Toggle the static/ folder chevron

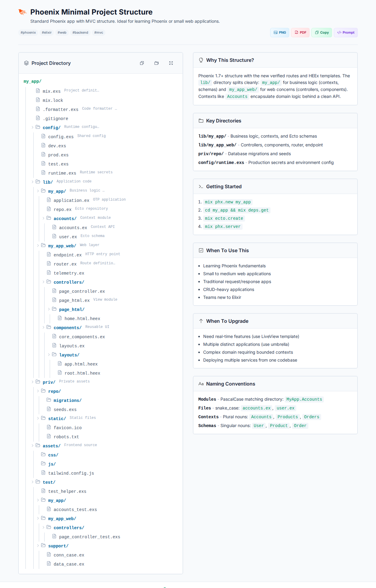[x=38, y=418]
